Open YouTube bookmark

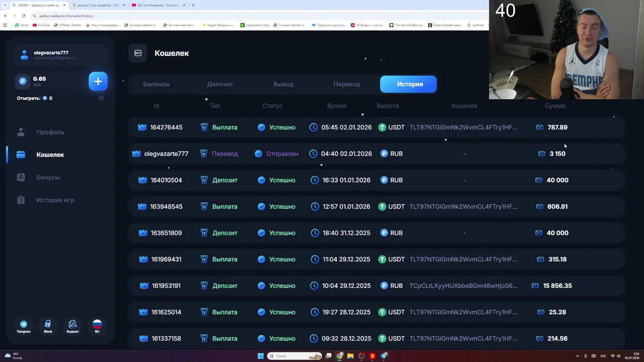tap(41, 25)
